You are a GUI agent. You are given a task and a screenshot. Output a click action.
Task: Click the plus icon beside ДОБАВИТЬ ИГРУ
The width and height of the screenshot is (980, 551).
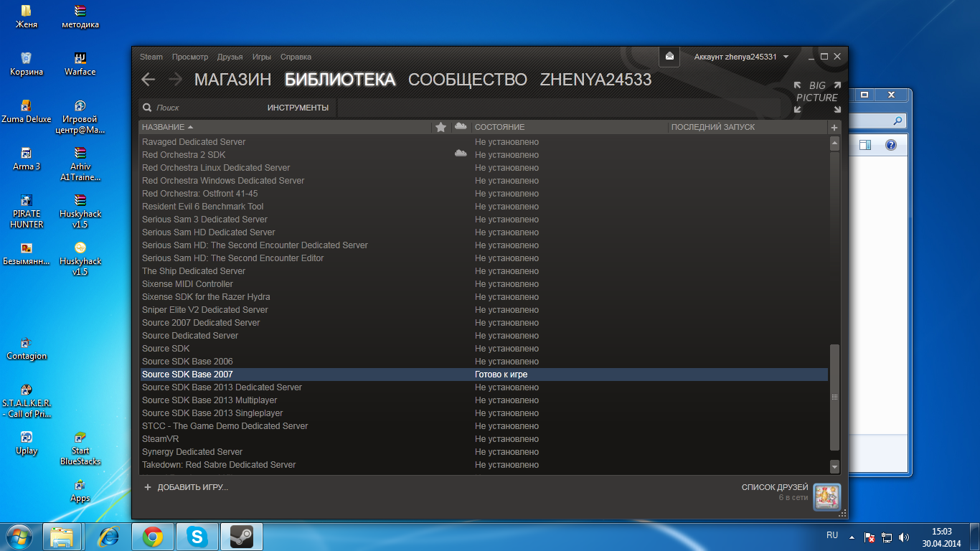pyautogui.click(x=148, y=487)
